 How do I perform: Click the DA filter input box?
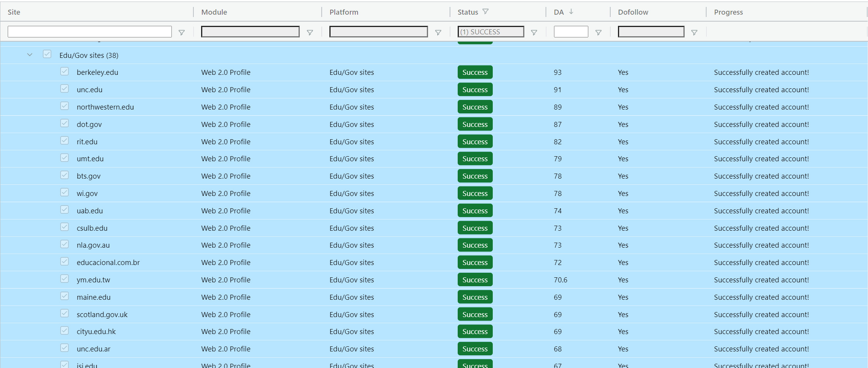coord(571,32)
